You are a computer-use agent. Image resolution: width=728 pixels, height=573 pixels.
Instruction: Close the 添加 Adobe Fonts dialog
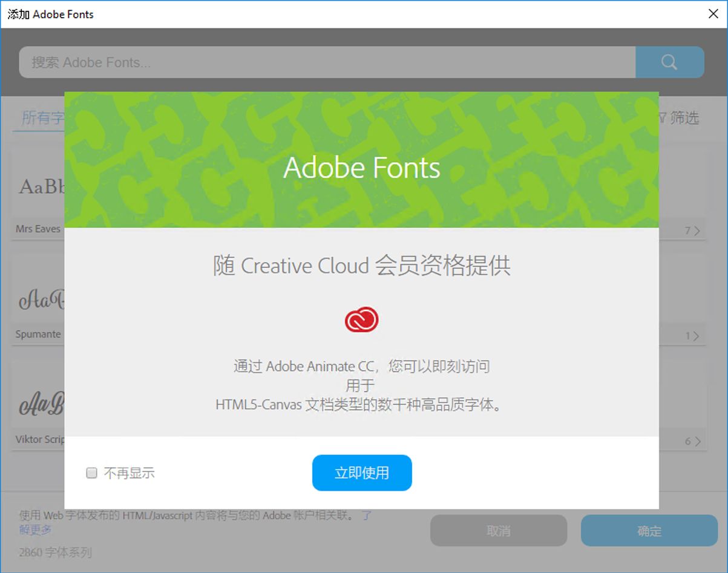(x=713, y=13)
